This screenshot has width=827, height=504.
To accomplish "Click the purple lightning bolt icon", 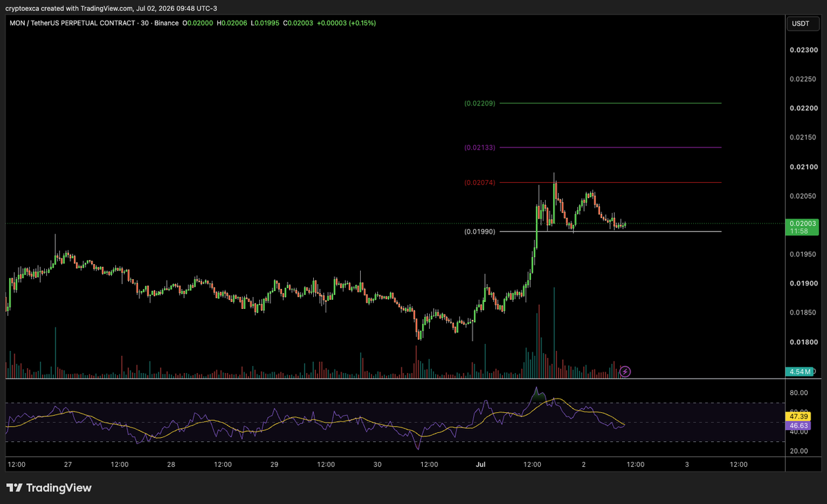I will pos(625,372).
